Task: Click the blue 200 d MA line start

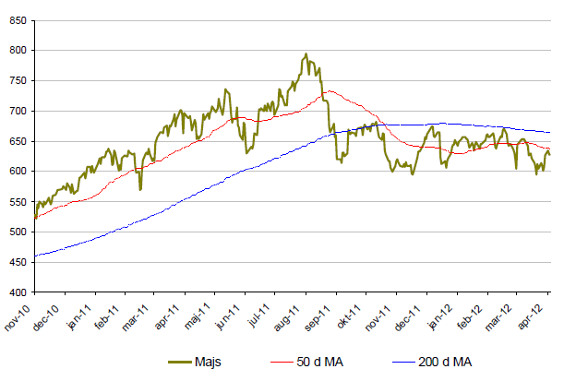Action: click(x=35, y=256)
